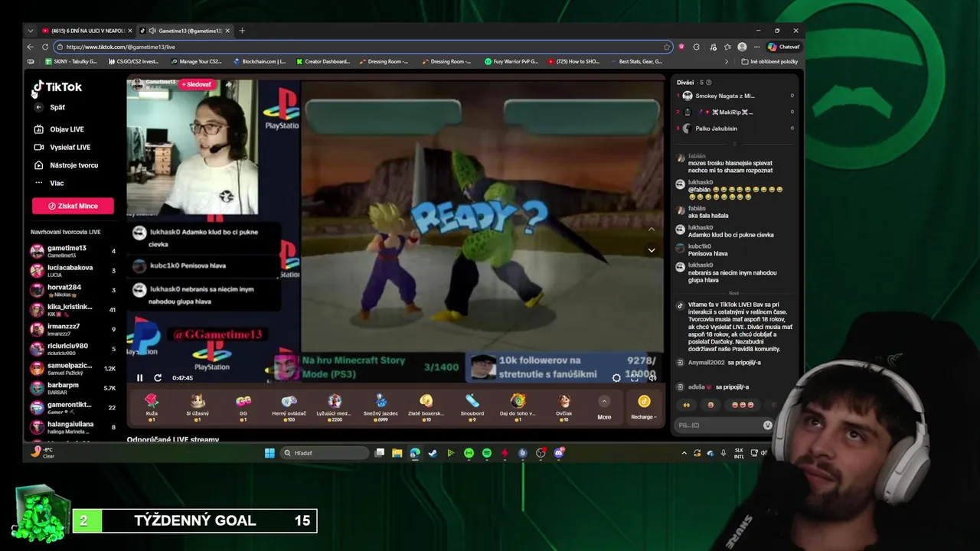This screenshot has width=980, height=551.
Task: Mute the stream volume icon
Action: pos(652,377)
